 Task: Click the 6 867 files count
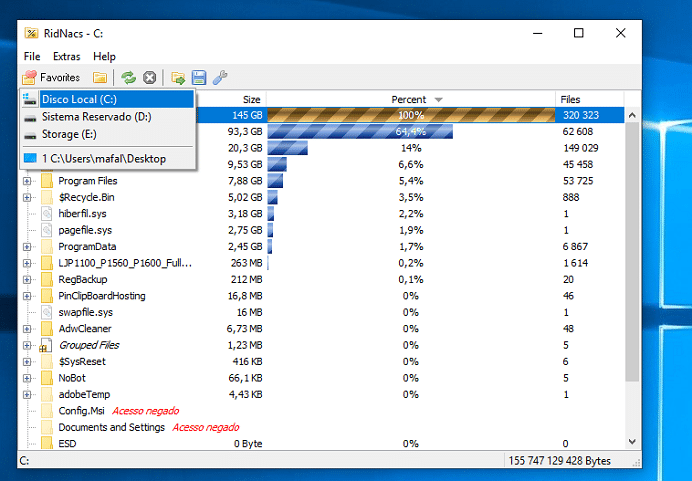pos(575,247)
